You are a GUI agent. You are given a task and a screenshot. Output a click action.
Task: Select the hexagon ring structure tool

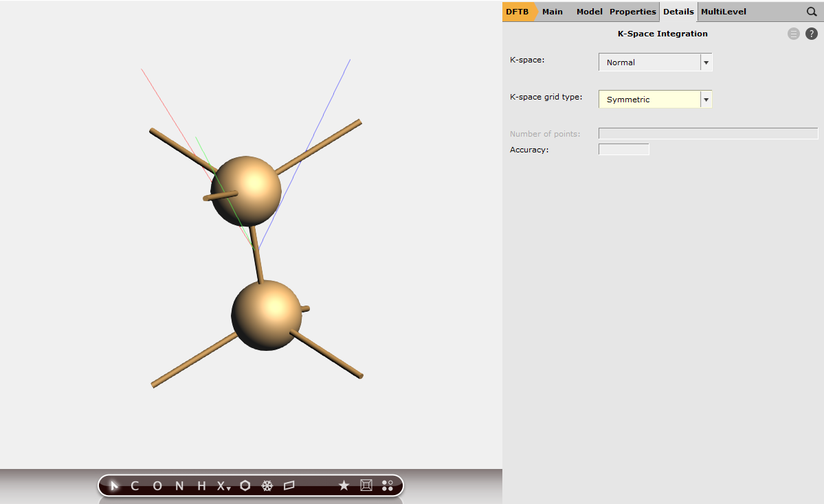[245, 485]
